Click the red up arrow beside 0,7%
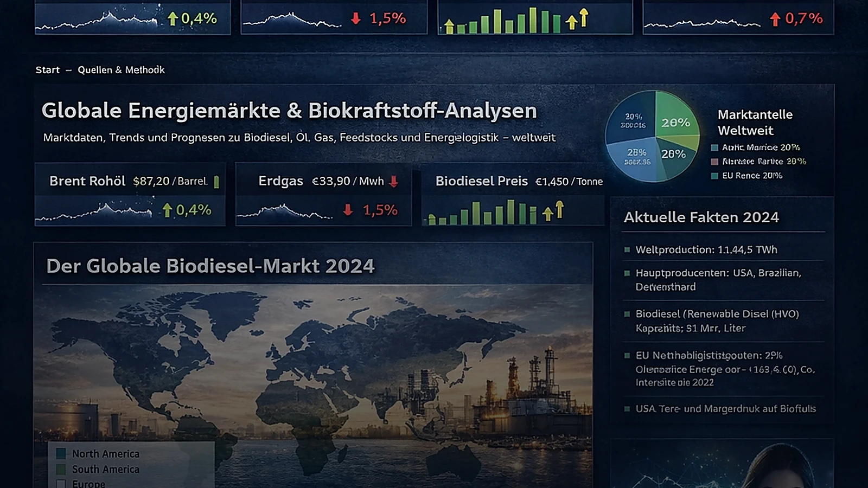This screenshot has width=868, height=488. 775,20
